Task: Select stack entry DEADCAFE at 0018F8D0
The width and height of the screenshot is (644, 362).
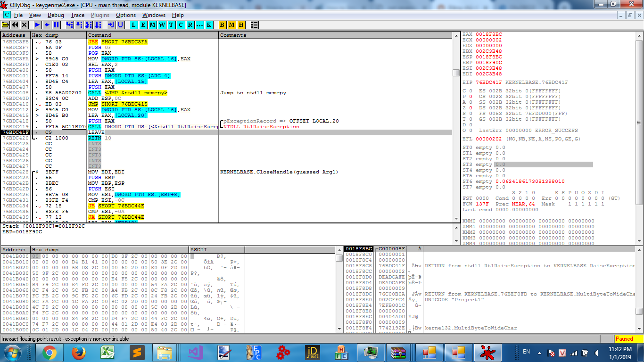Action: [x=392, y=277]
